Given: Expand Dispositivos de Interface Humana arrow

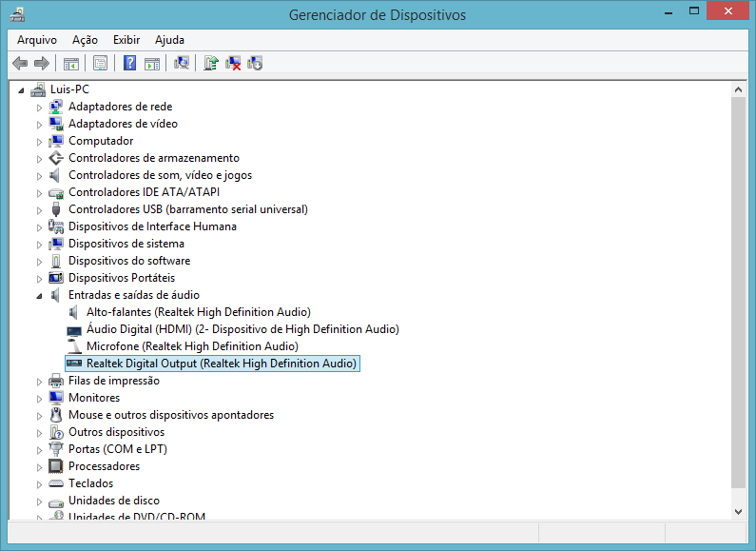Looking at the screenshot, I should pos(40,227).
